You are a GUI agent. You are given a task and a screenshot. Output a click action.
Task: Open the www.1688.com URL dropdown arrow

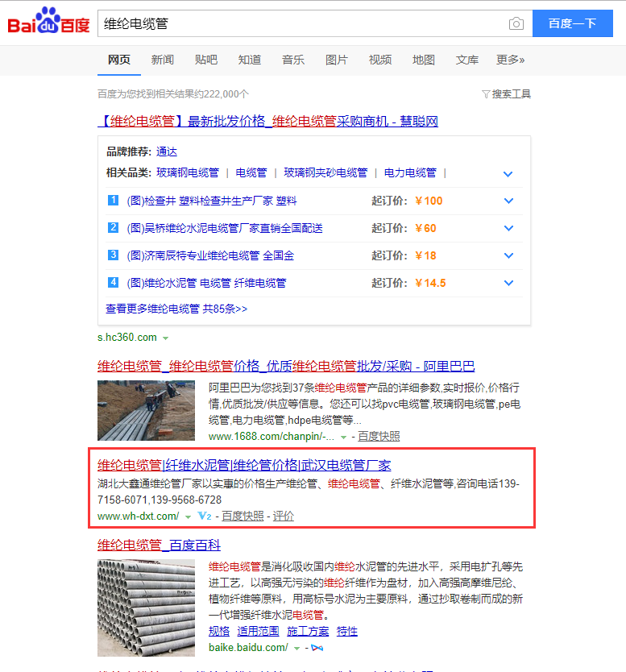coord(343,438)
